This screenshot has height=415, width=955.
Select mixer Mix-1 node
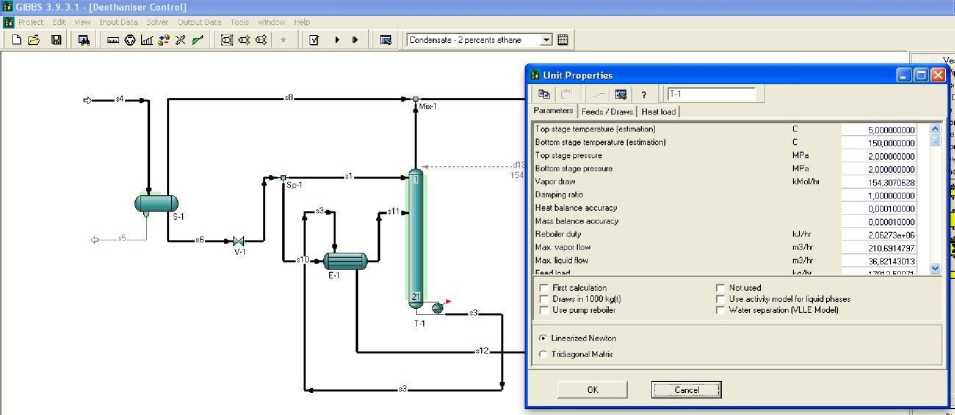416,99
